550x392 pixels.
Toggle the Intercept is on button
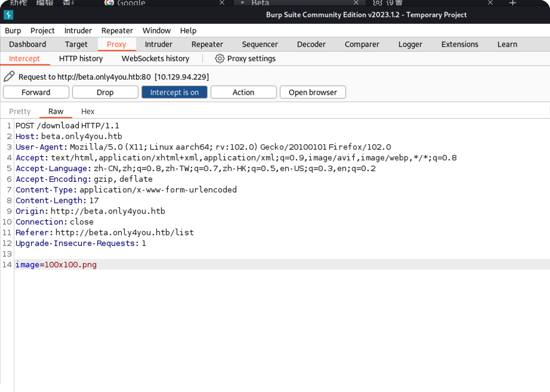pos(174,92)
